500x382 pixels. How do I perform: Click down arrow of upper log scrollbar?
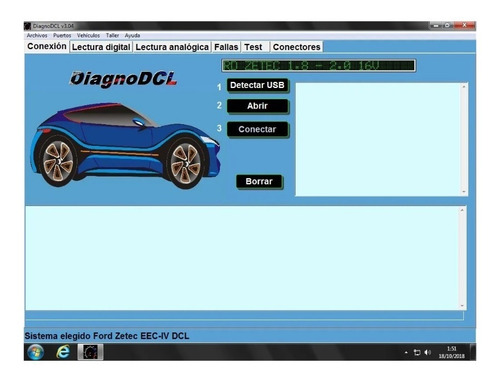(x=464, y=192)
